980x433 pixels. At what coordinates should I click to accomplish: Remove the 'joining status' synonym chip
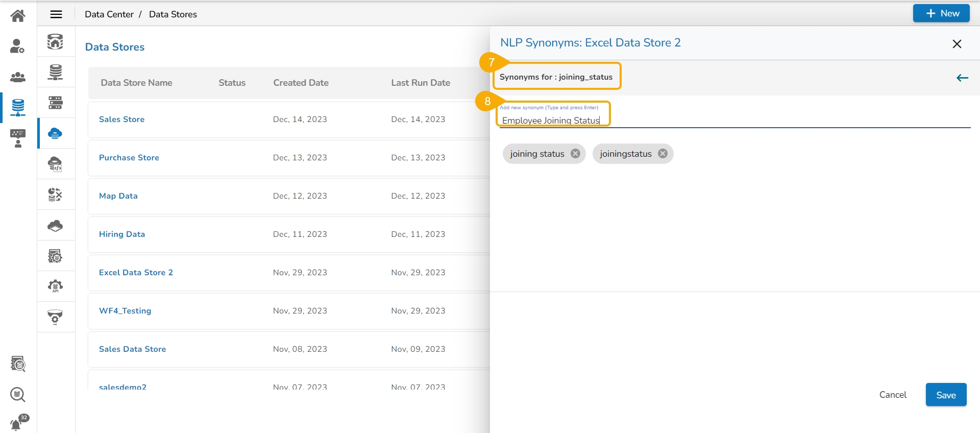(x=575, y=154)
